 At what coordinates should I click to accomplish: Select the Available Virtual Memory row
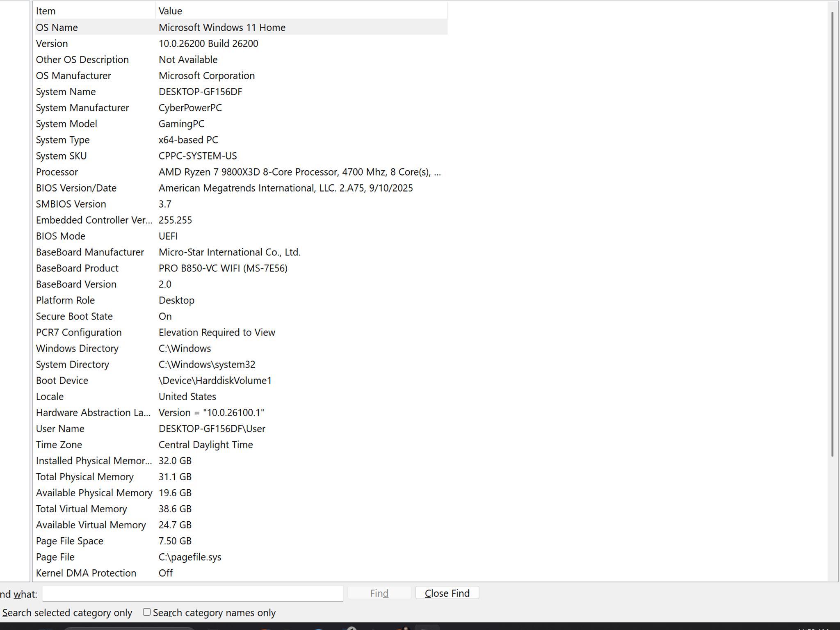tap(241, 525)
